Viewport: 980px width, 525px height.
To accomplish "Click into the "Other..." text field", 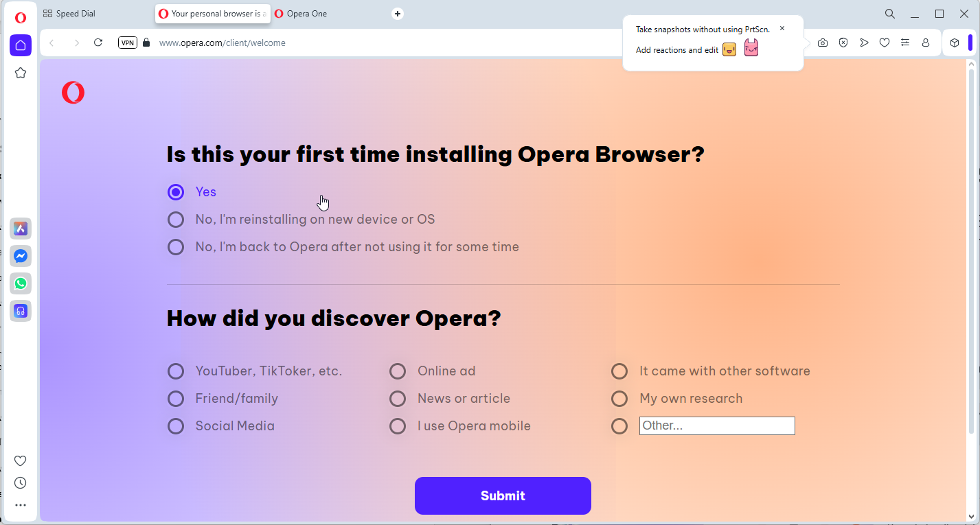I will pos(716,425).
